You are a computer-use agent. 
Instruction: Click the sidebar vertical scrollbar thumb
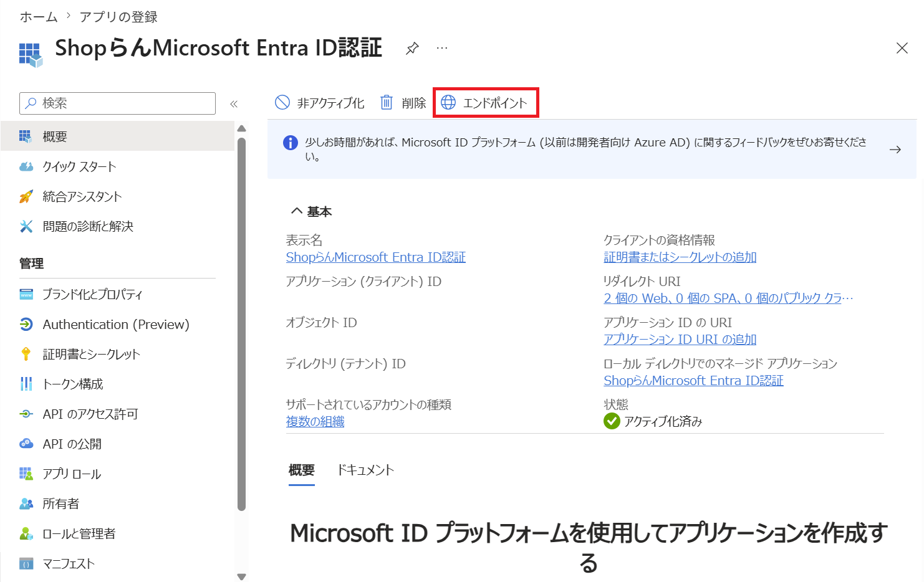(242, 324)
